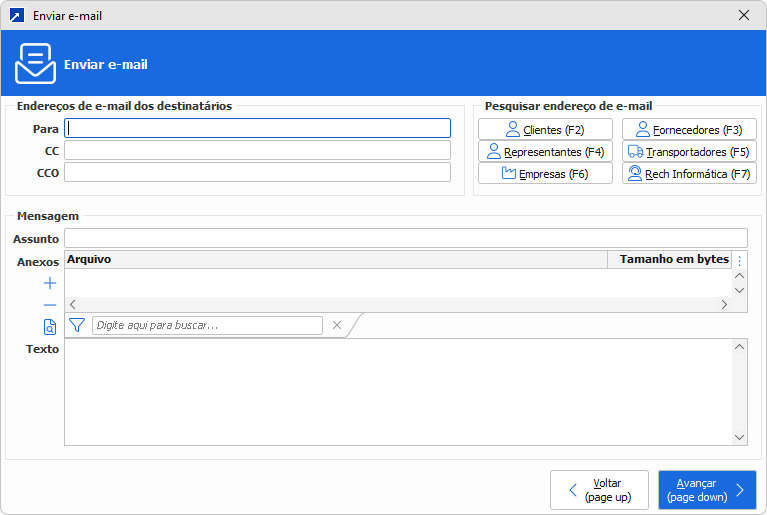
Task: Click the remove attachment minus icon
Action: point(50,304)
